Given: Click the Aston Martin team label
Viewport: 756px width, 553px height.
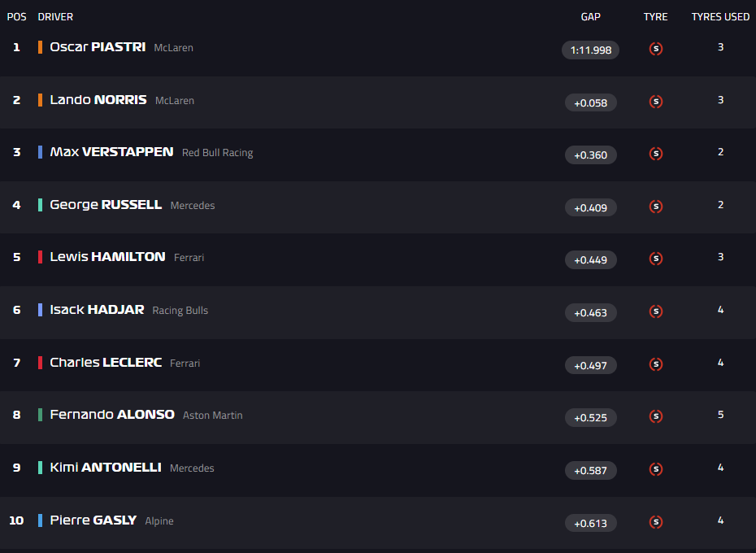Looking at the screenshot, I should tap(212, 416).
